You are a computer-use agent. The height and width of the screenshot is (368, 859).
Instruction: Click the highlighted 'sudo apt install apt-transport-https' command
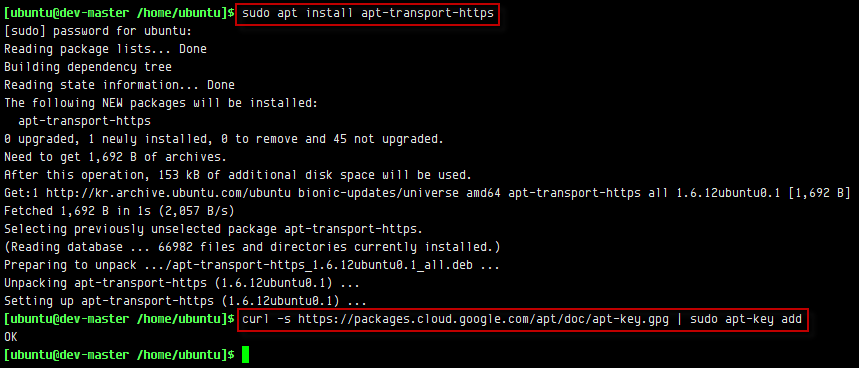(368, 13)
